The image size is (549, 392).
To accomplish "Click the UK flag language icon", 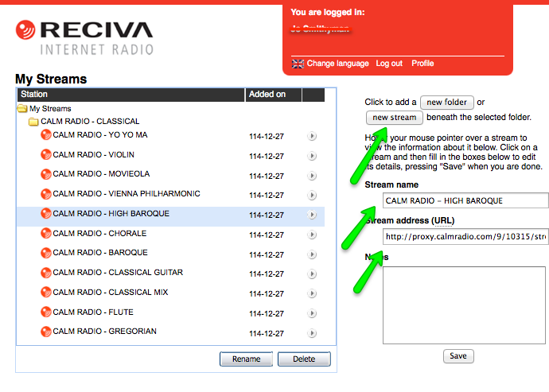I will tap(298, 64).
